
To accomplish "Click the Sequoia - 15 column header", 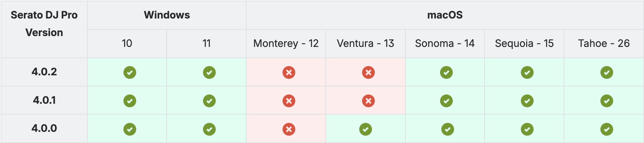I will 524,43.
